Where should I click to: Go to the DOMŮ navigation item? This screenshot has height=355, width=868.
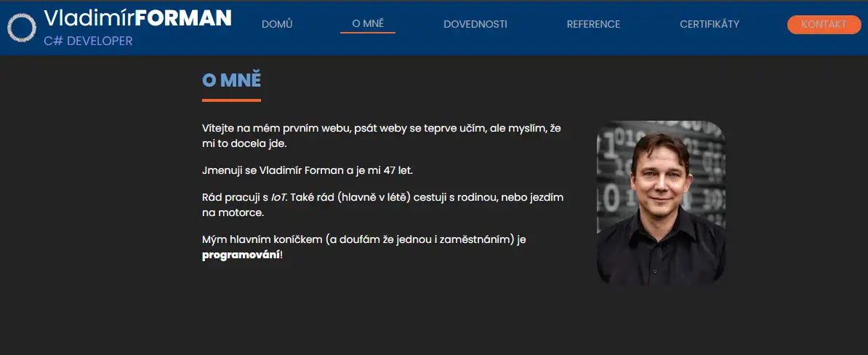276,24
